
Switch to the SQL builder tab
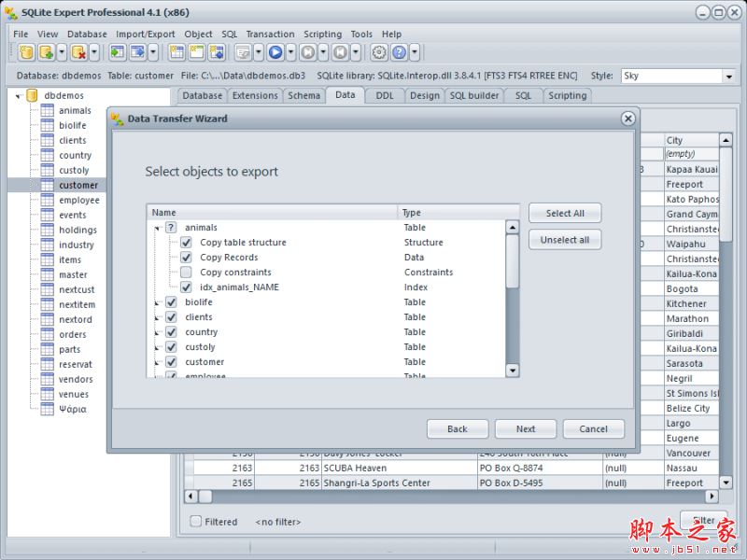point(474,96)
